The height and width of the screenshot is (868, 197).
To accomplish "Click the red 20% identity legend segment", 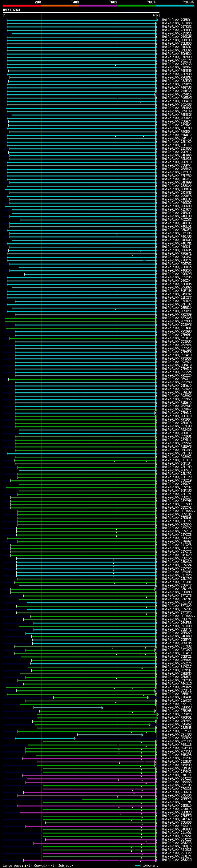I will (22, 6).
